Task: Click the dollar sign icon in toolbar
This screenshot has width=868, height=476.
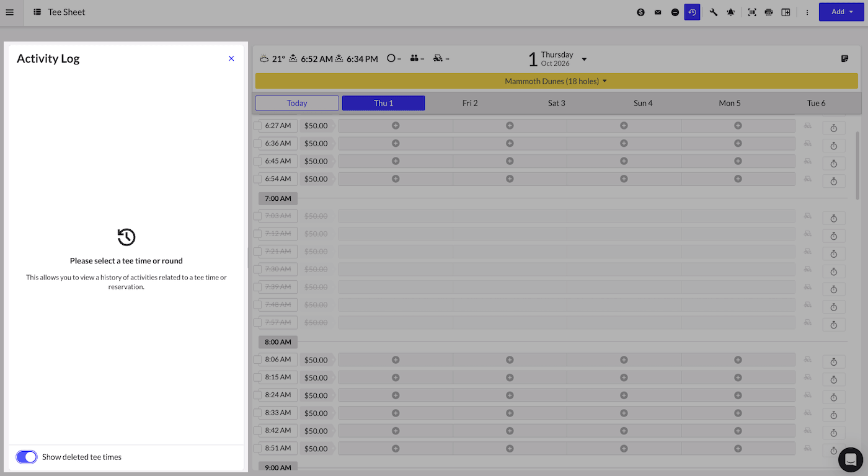Action: 641,12
